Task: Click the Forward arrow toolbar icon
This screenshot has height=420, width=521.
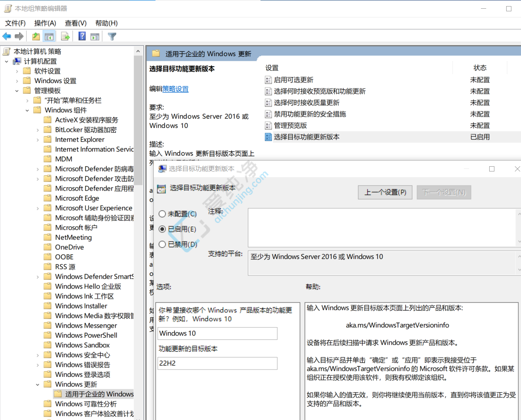Action: point(19,36)
